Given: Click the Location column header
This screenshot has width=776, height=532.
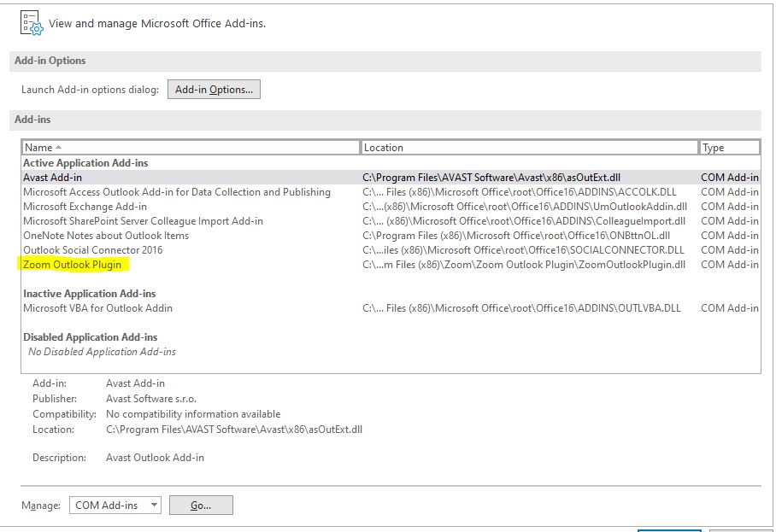Looking at the screenshot, I should click(530, 148).
